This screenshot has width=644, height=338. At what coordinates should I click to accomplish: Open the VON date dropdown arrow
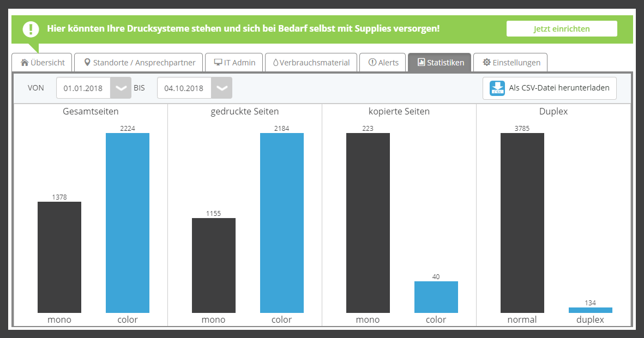click(x=121, y=88)
